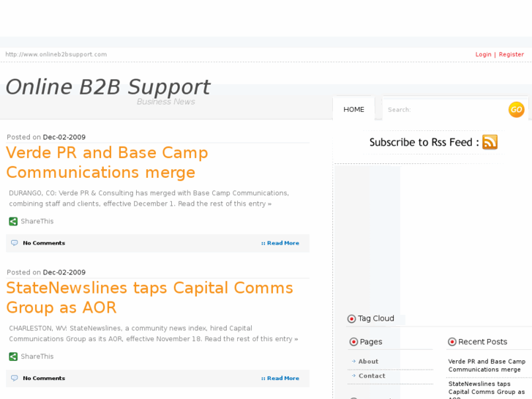Click the green ShareThis icon under StateNewslines post
This screenshot has height=399, width=532.
click(x=13, y=357)
